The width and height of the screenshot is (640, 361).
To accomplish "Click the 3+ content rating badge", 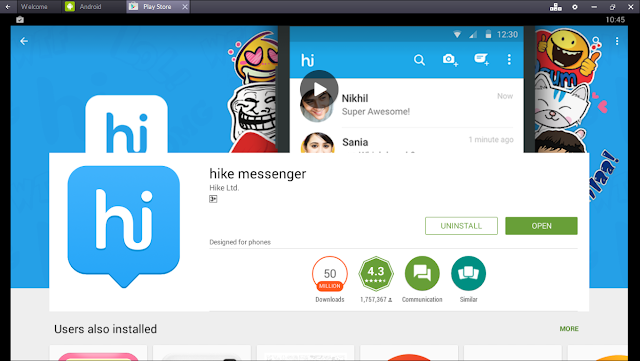I will click(x=213, y=199).
